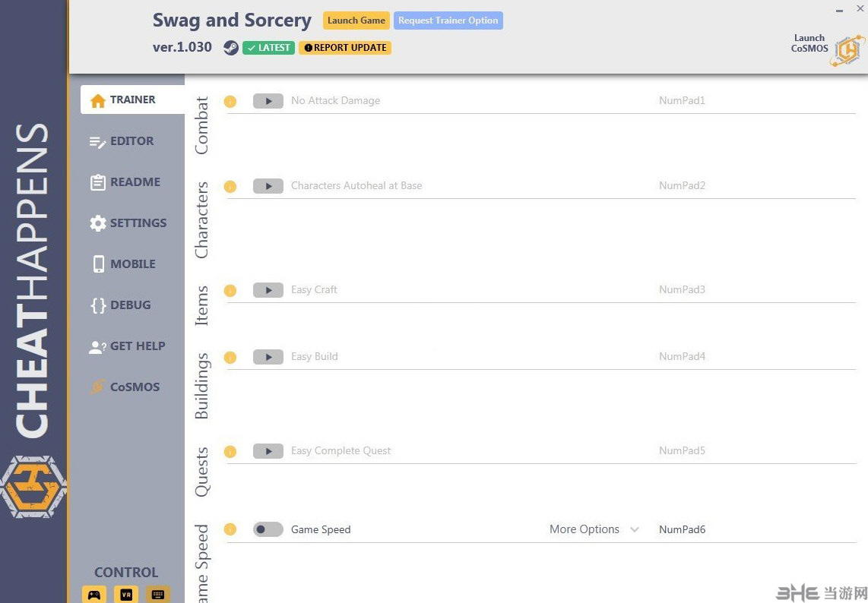Open the CoSMOS sidebar tab
The width and height of the screenshot is (868, 603).
(x=125, y=387)
